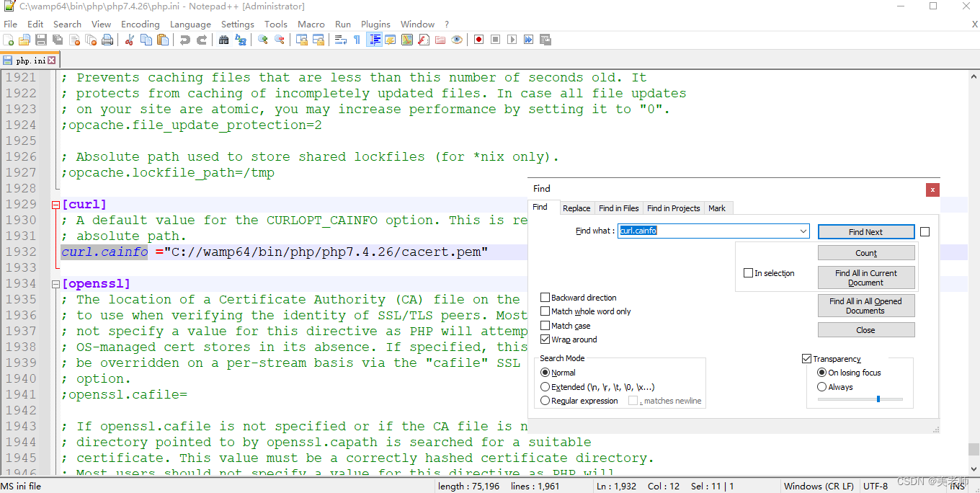Screen dimensions: 980x493
Task: Click the Open file toolbar icon
Action: tap(24, 40)
